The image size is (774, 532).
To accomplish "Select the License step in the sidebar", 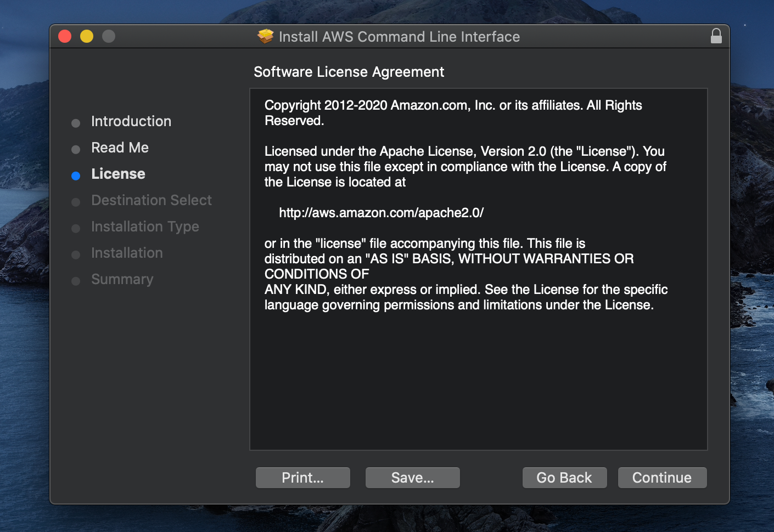I will click(x=118, y=174).
